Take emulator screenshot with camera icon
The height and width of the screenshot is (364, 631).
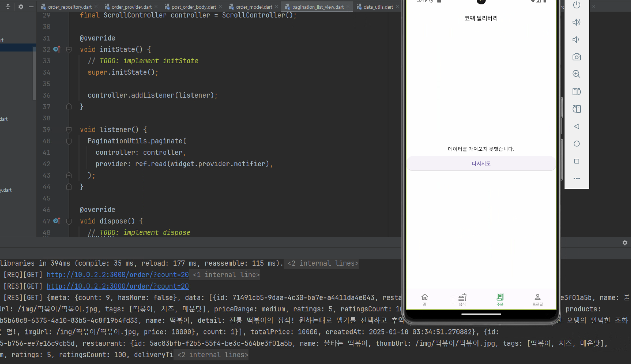(x=576, y=57)
